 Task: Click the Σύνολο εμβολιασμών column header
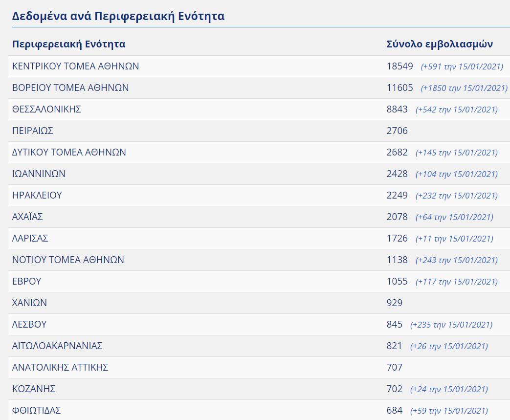pyautogui.click(x=440, y=44)
